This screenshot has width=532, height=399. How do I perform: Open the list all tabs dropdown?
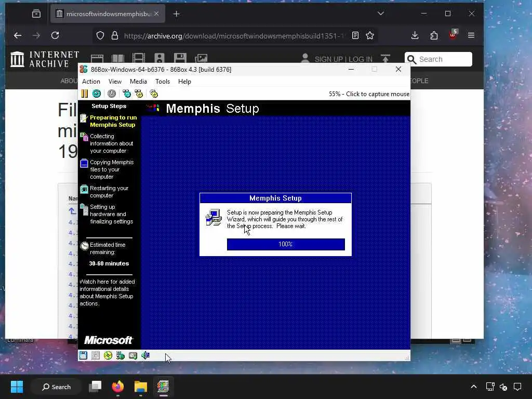381,14
